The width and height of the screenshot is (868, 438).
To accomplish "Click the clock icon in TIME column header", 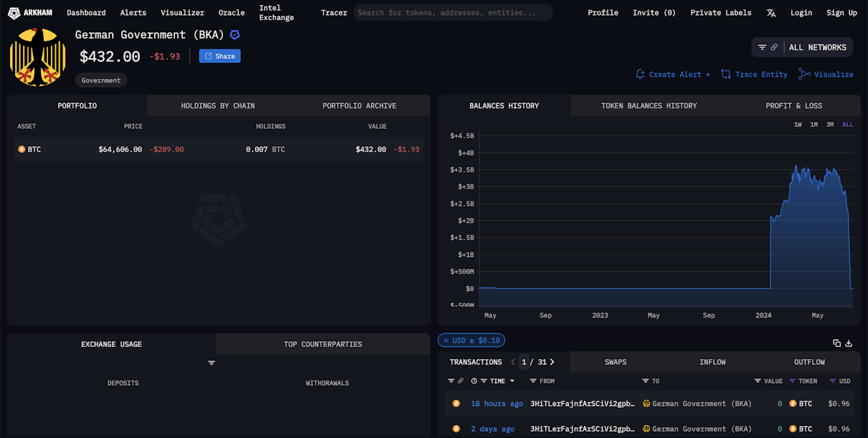I will click(474, 381).
